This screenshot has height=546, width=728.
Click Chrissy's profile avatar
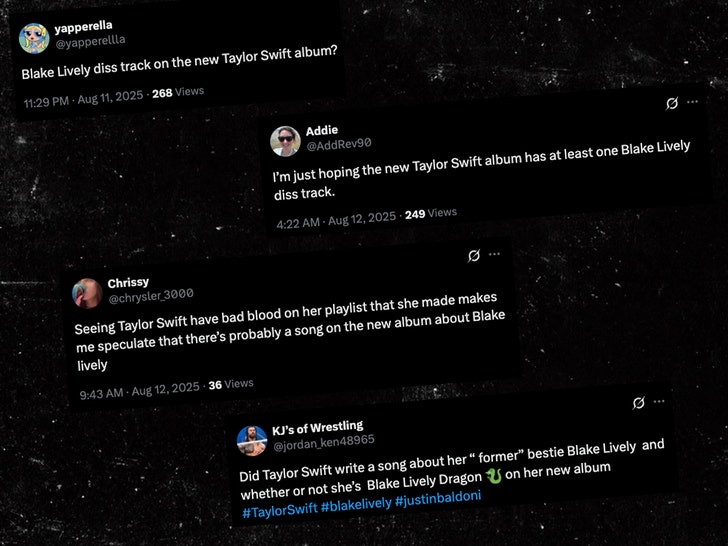[87, 292]
